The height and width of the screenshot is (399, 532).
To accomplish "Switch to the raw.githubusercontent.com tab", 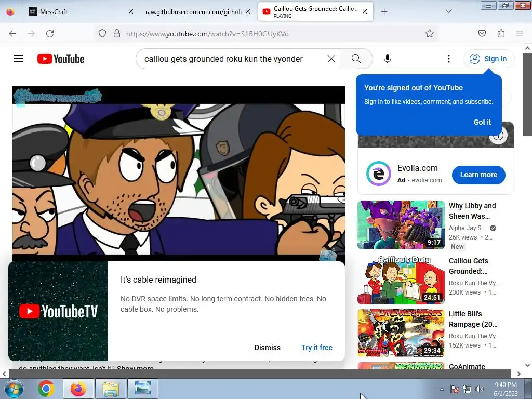I will pyautogui.click(x=193, y=11).
